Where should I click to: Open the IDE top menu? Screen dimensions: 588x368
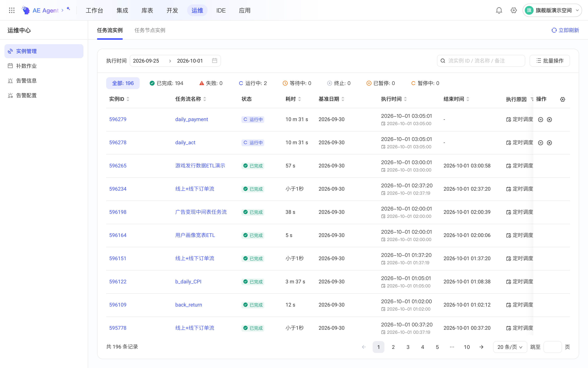pos(221,10)
